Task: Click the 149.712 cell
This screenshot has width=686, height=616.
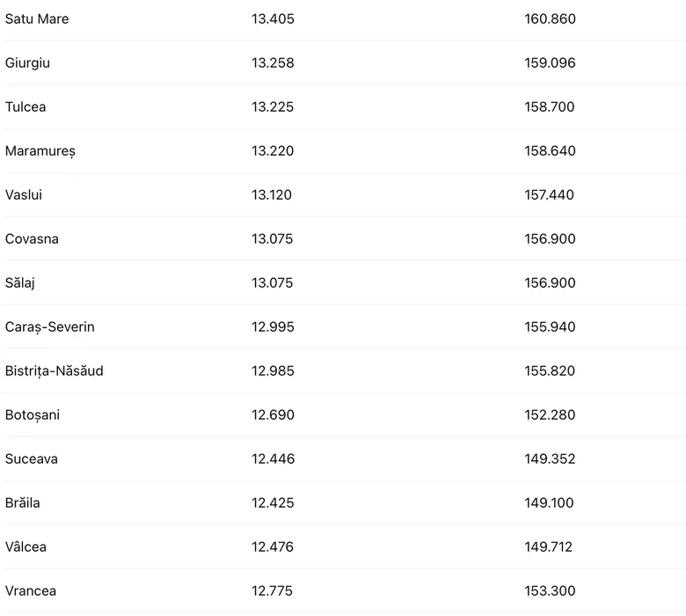Action: (549, 547)
